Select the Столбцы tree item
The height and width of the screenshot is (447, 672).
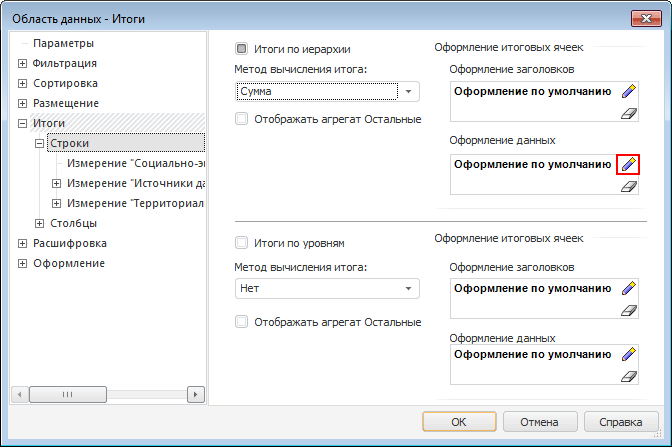point(74,223)
